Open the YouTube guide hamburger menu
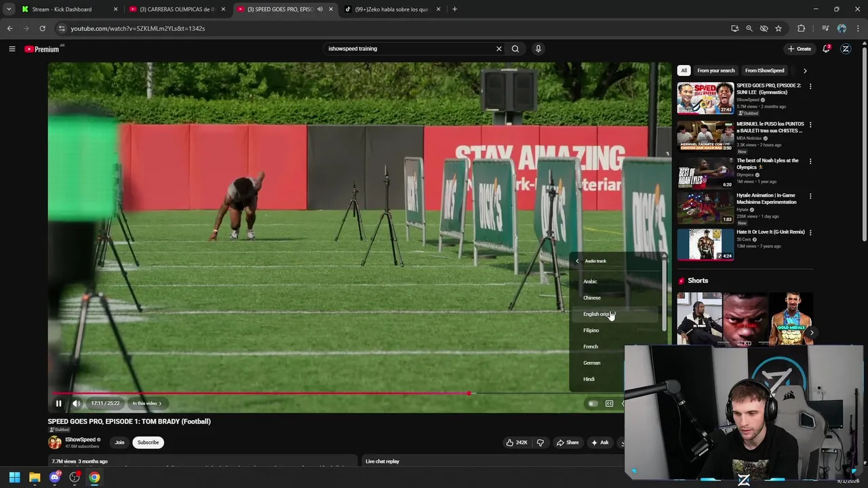The height and width of the screenshot is (488, 868). [x=12, y=49]
